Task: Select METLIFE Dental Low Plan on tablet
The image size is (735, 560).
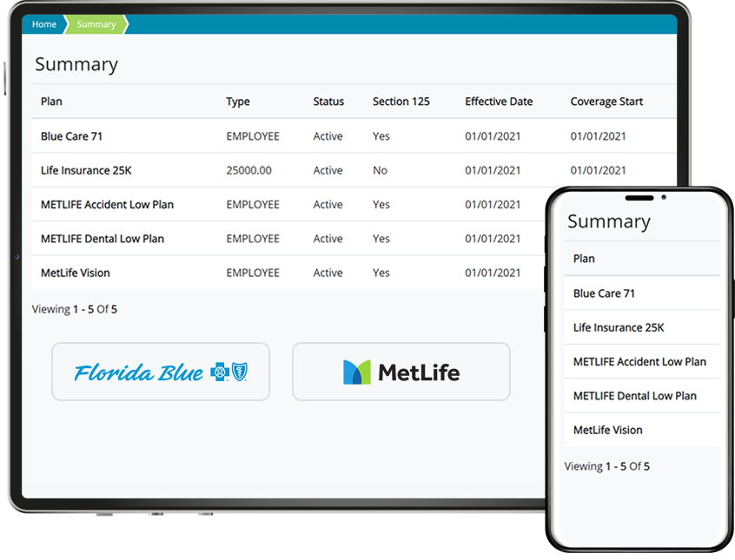Action: click(x=103, y=239)
